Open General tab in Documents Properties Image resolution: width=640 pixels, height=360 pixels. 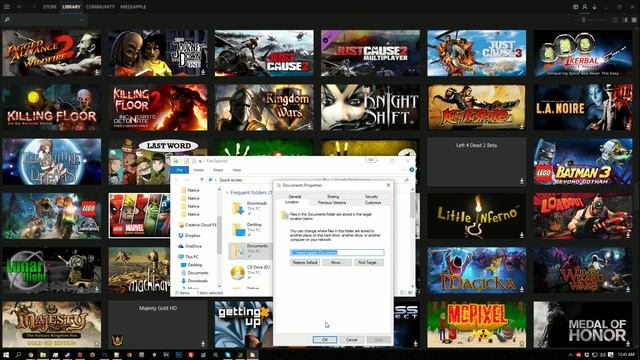pyautogui.click(x=295, y=196)
